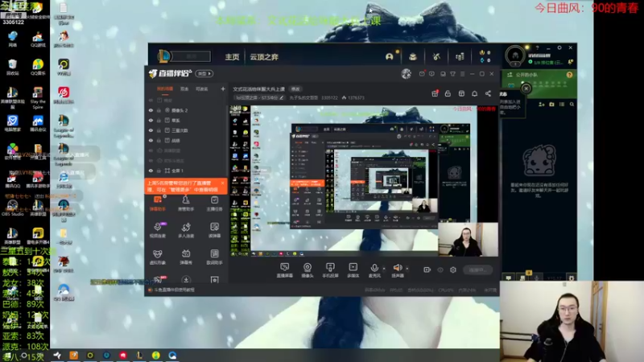Open the mode pill next to 直播伴侣 logo

204,73
